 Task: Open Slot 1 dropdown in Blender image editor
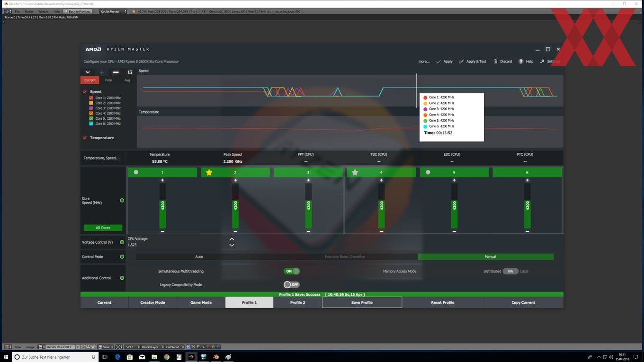[x=132, y=347]
